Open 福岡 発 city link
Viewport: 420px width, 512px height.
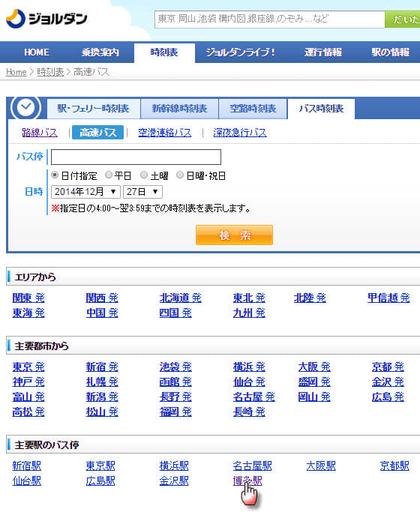click(x=175, y=412)
